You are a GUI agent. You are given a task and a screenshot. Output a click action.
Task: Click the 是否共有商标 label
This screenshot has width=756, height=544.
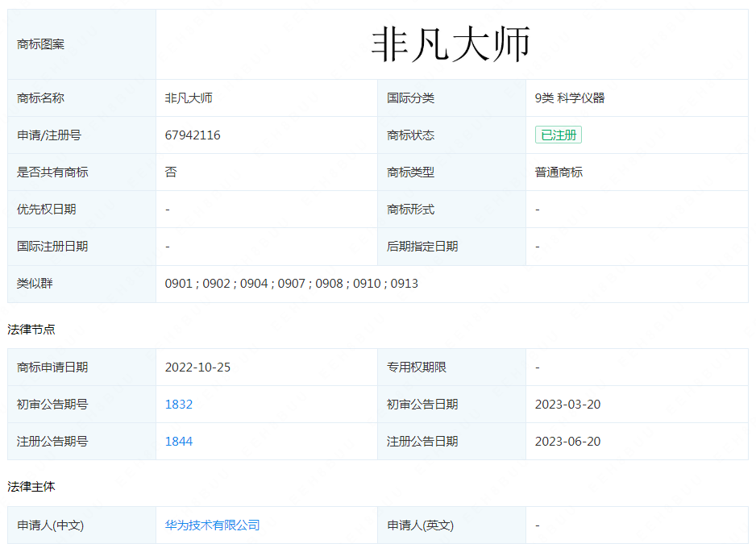52,172
